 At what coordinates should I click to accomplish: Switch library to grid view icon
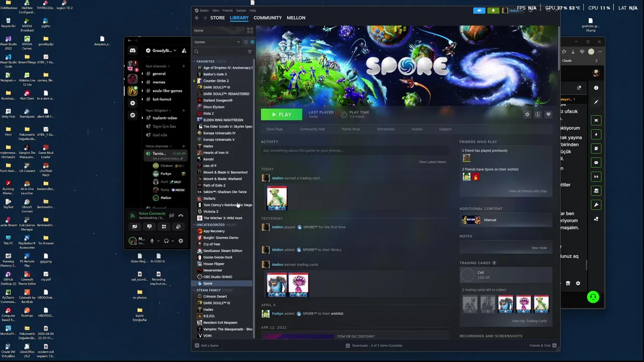click(x=250, y=30)
